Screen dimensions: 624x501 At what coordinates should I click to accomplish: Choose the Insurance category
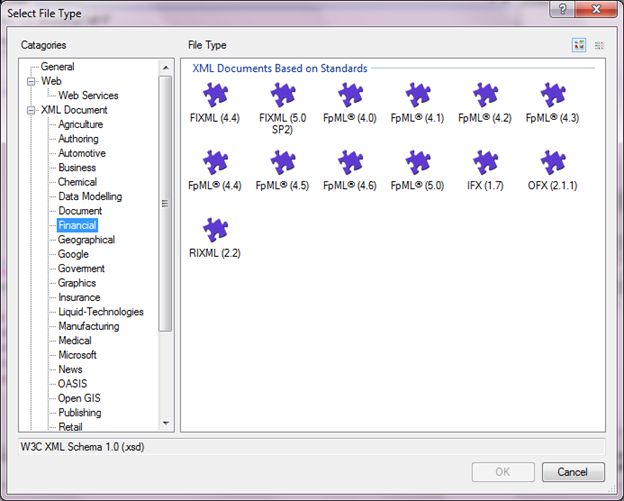(x=79, y=297)
